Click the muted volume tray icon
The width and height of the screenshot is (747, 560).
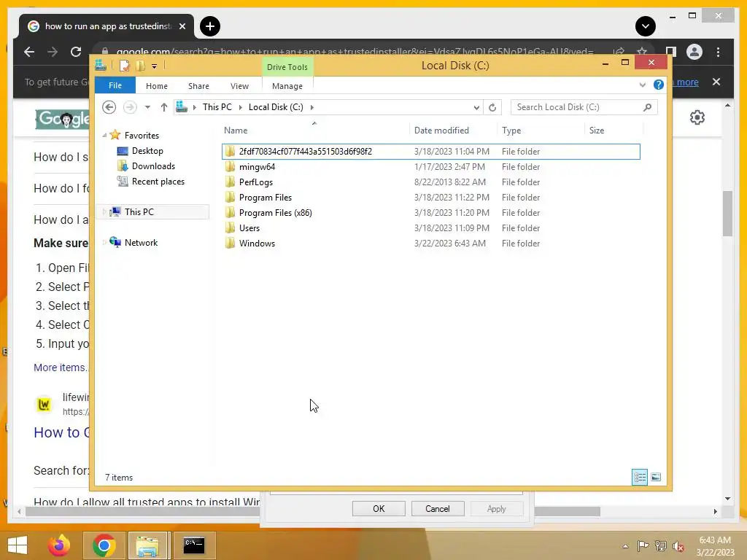point(678,545)
